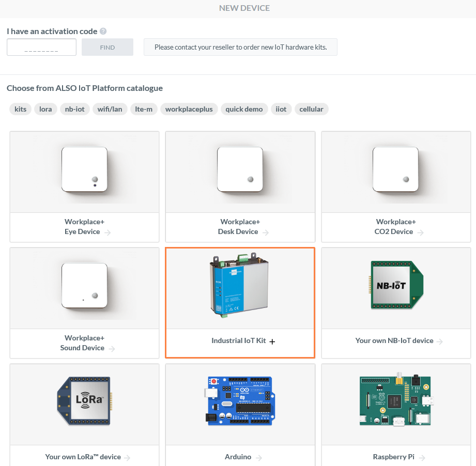This screenshot has height=466, width=476.
Task: Click the FIND button
Action: pos(108,47)
